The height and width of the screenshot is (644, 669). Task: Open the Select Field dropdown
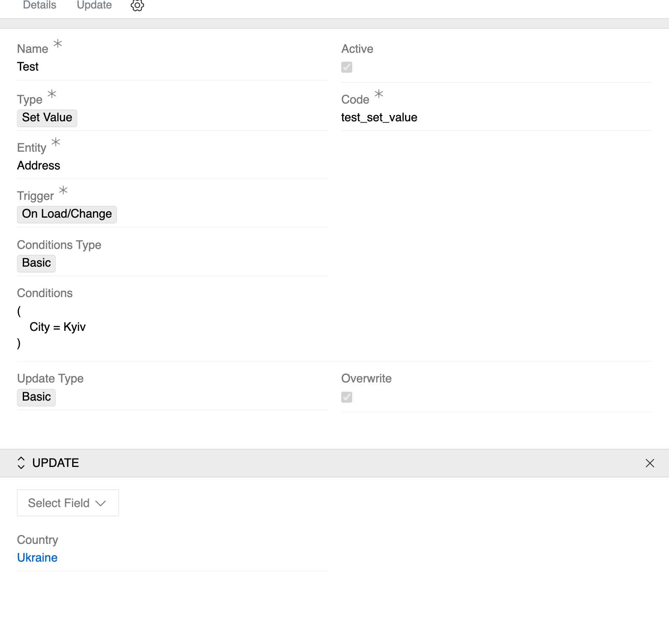point(68,503)
